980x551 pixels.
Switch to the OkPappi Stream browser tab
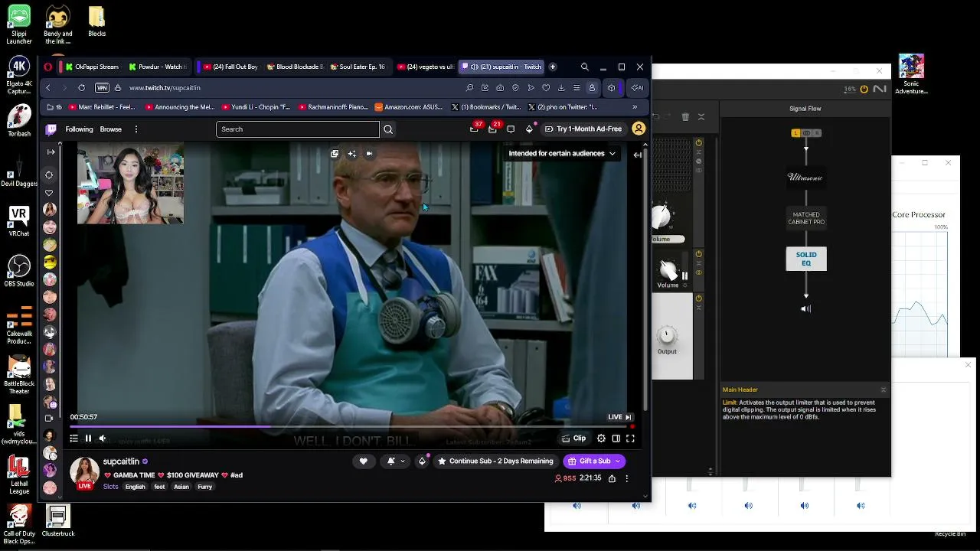(x=92, y=67)
